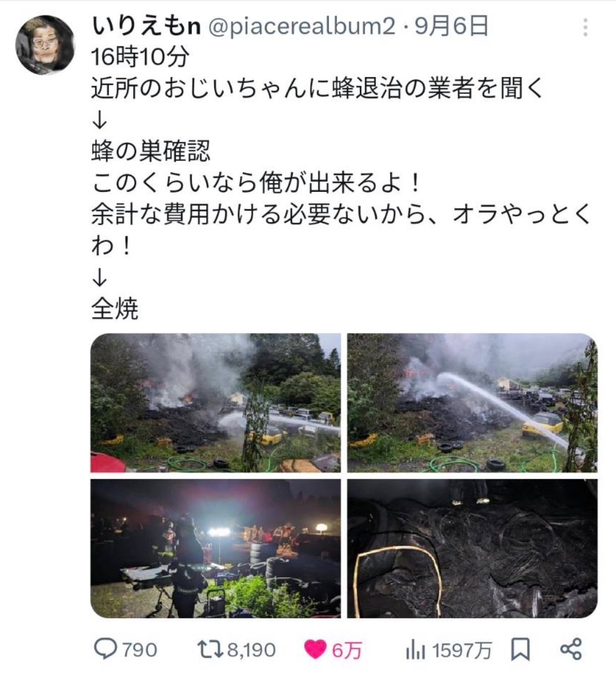
Task: Open the reply comment icon
Action: click(x=105, y=649)
